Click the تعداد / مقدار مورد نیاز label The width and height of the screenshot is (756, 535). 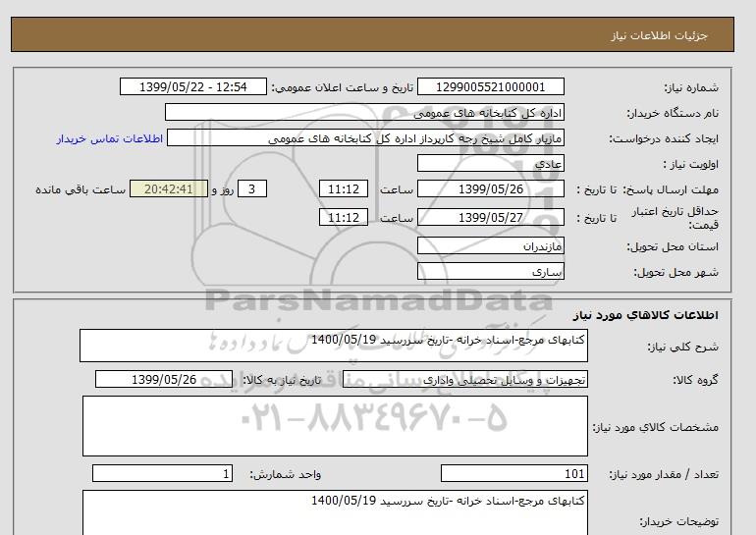(664, 475)
